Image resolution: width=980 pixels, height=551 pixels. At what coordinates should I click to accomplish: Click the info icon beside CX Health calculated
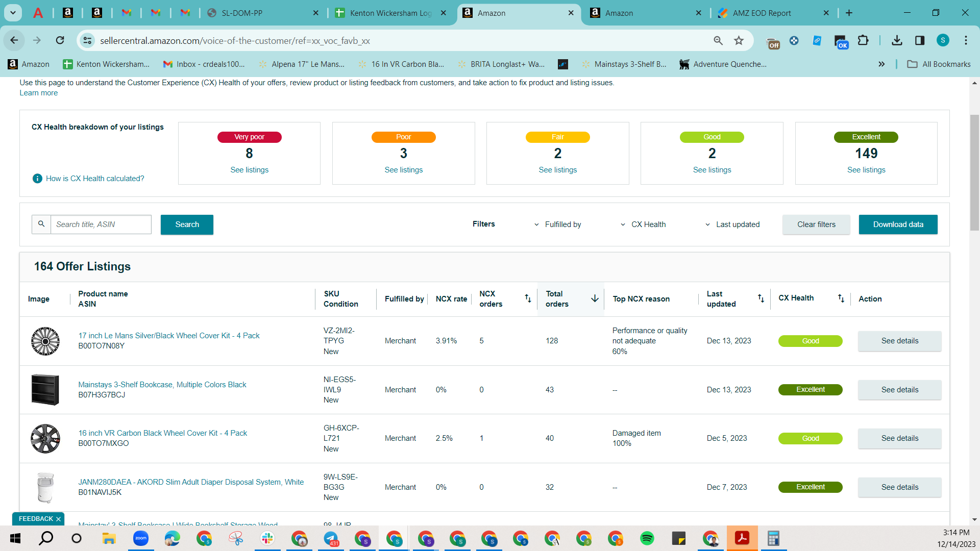(x=37, y=179)
